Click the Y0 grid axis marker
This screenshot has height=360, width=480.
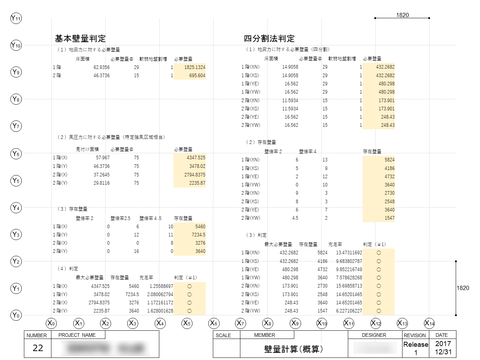pos(16,315)
